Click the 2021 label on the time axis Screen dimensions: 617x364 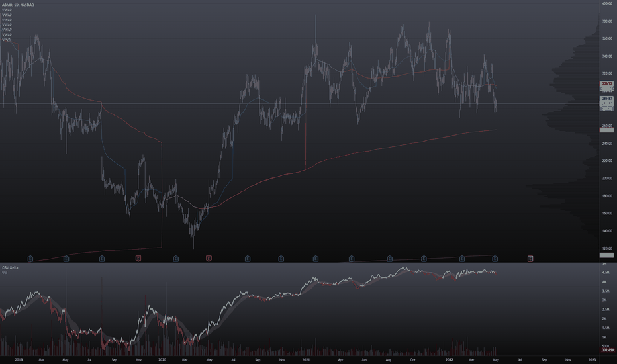coord(306,359)
